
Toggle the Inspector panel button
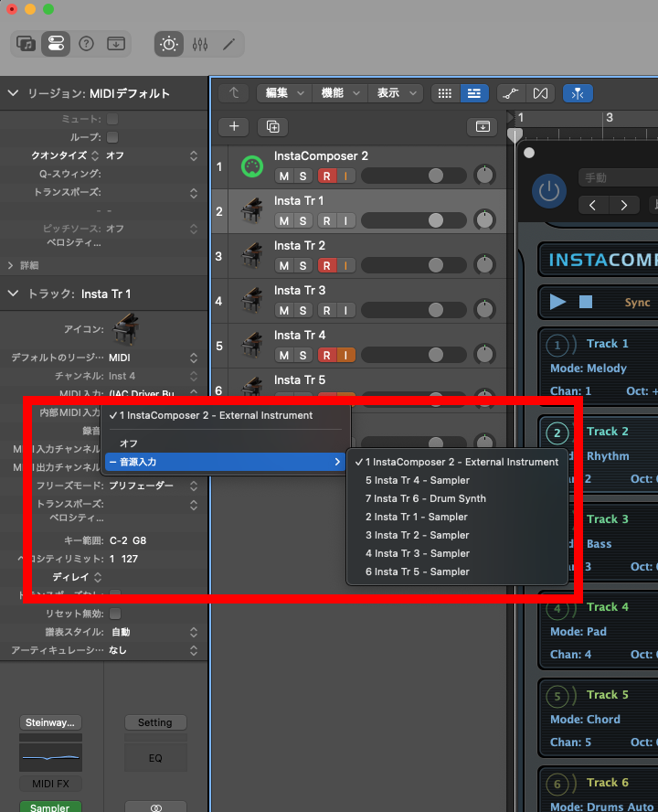tap(56, 44)
